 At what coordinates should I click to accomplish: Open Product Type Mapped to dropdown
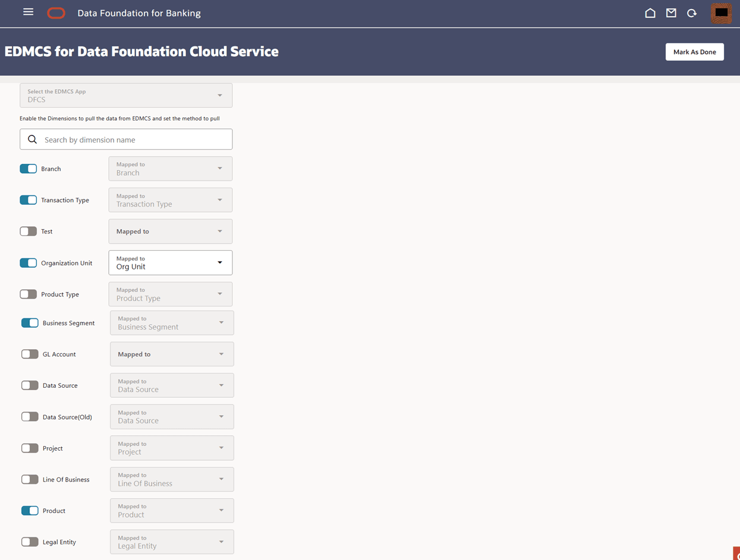click(x=171, y=295)
